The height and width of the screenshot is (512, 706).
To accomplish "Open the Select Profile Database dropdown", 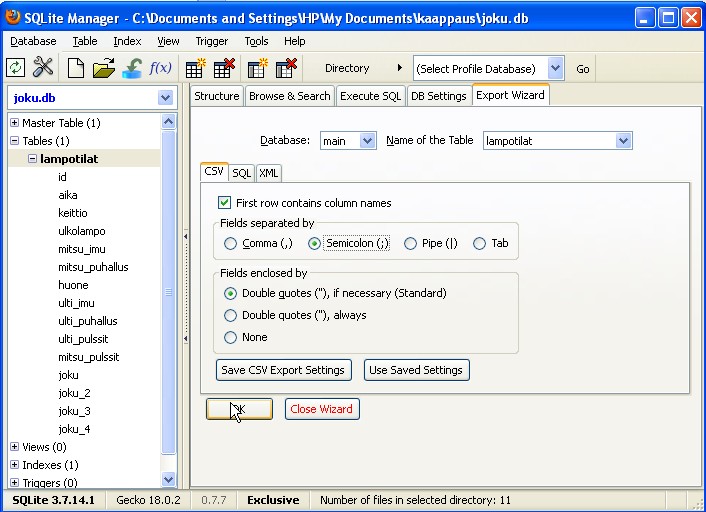I will tap(556, 68).
